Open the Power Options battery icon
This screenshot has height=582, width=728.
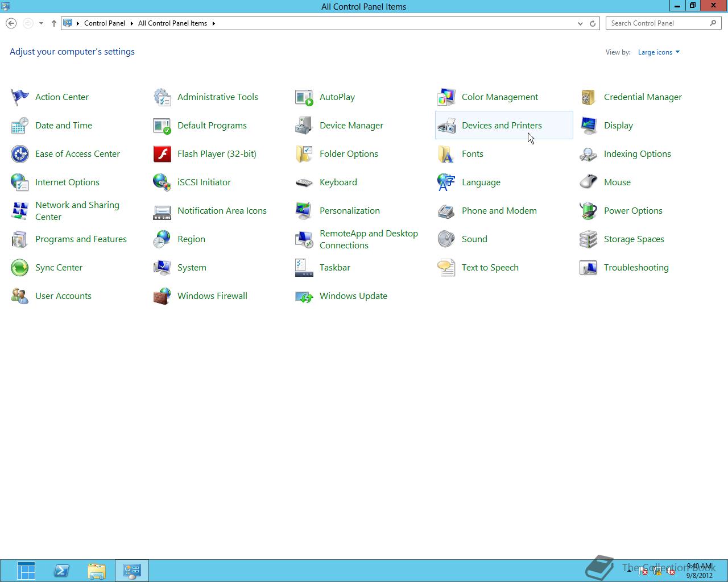(x=589, y=211)
